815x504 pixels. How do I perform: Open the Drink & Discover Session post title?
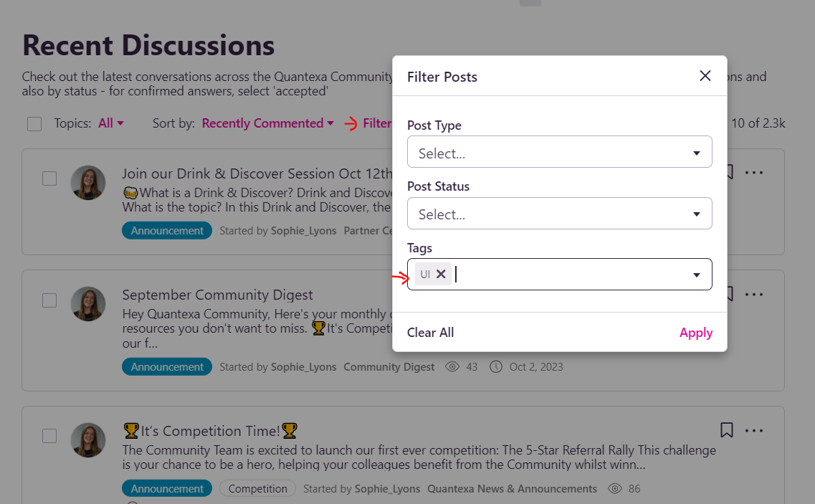pyautogui.click(x=257, y=173)
